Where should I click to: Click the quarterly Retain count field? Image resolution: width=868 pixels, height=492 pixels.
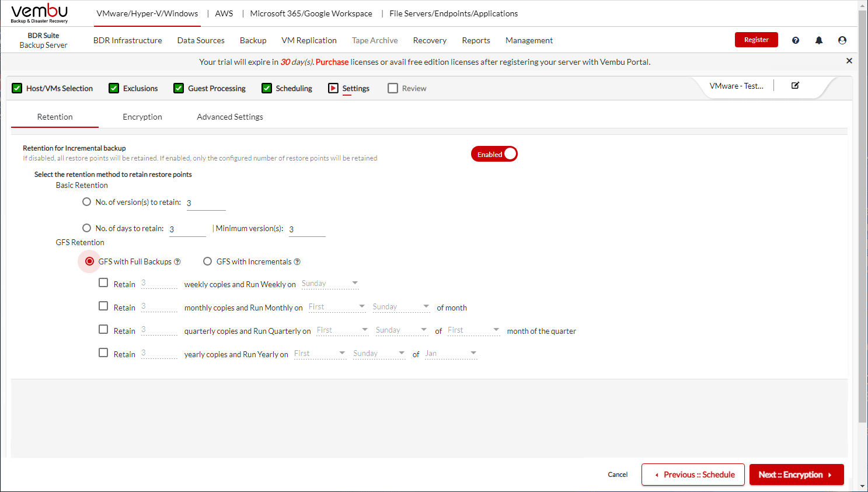tap(159, 330)
